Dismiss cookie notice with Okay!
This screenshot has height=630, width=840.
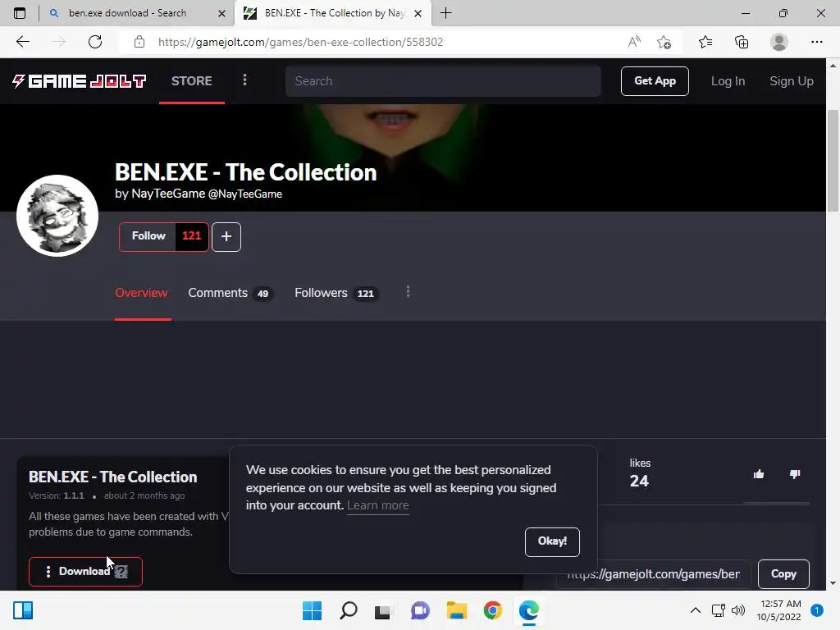click(x=552, y=541)
